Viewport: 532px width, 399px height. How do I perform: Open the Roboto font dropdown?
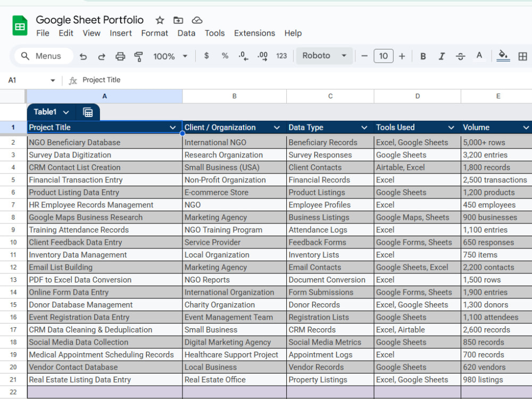pos(324,56)
